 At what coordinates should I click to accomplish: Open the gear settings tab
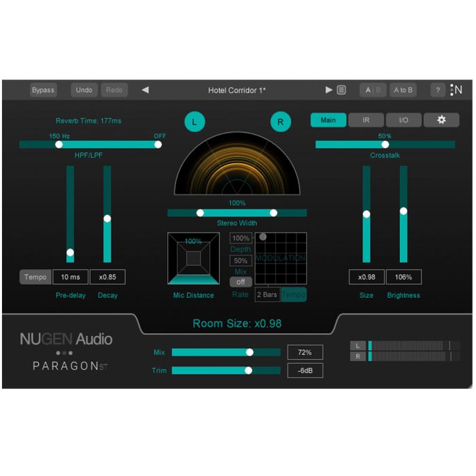click(x=441, y=120)
